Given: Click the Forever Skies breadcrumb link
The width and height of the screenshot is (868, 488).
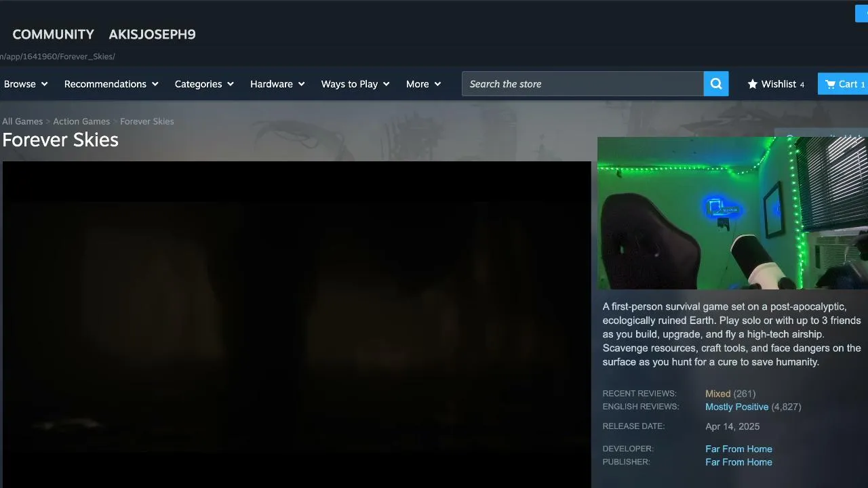Looking at the screenshot, I should (x=147, y=121).
